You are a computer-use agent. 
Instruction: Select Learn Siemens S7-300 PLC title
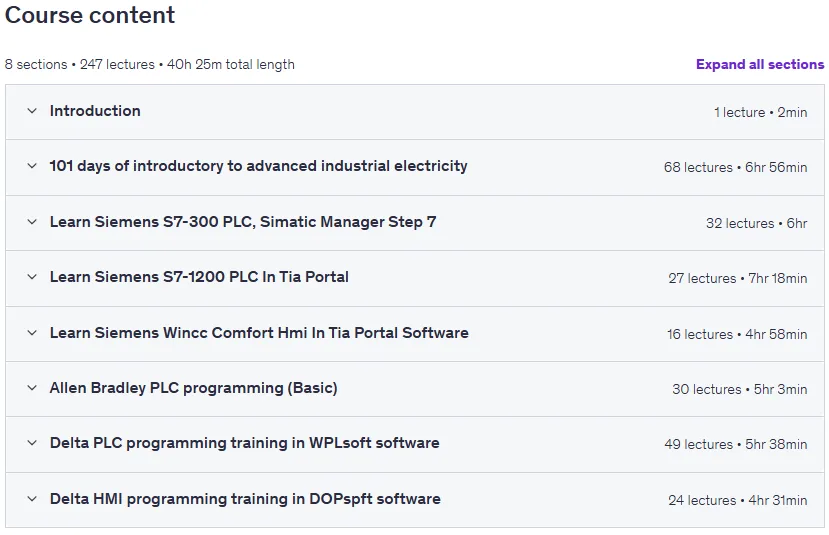click(x=243, y=222)
